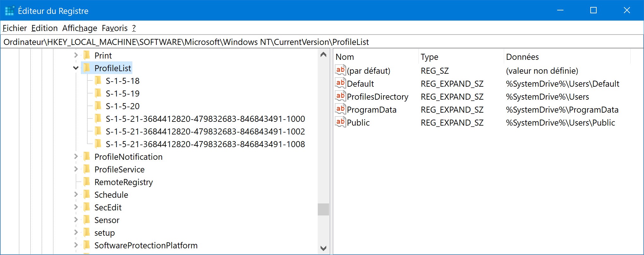
Task: Select the ProfileNotification key label
Action: pyautogui.click(x=128, y=157)
